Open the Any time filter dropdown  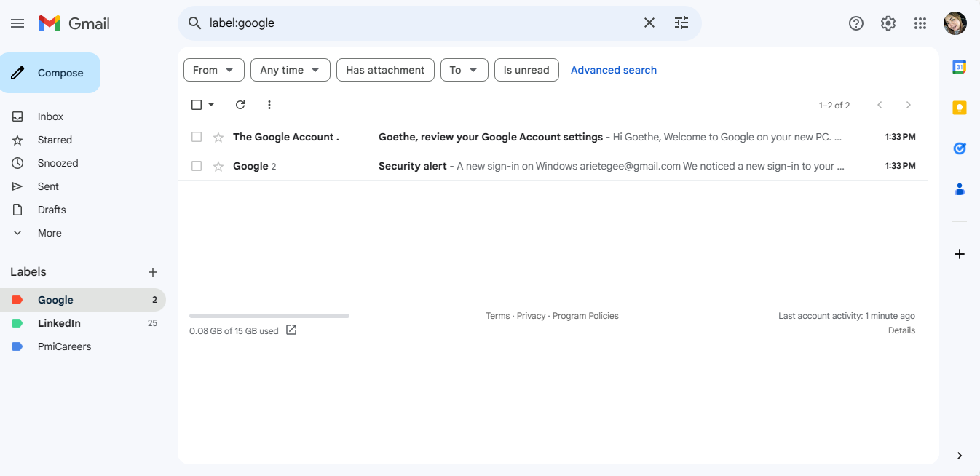pos(290,70)
